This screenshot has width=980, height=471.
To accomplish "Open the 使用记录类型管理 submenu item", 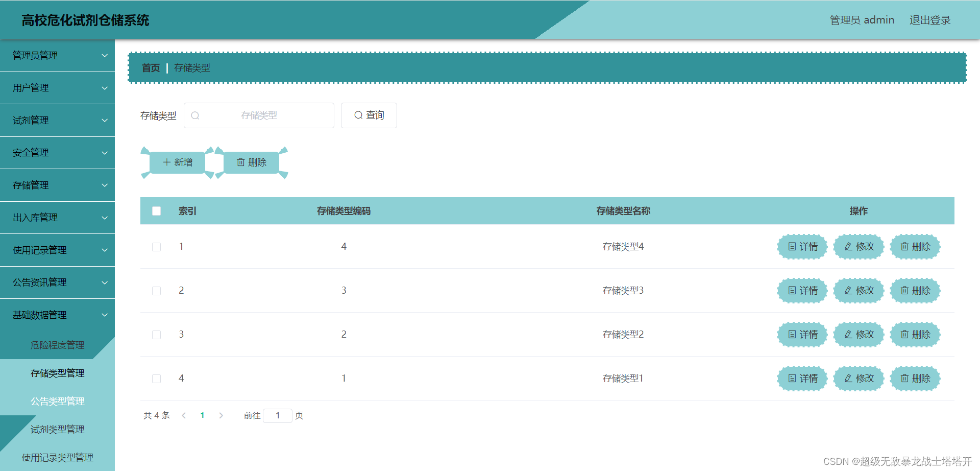I will 57,458.
